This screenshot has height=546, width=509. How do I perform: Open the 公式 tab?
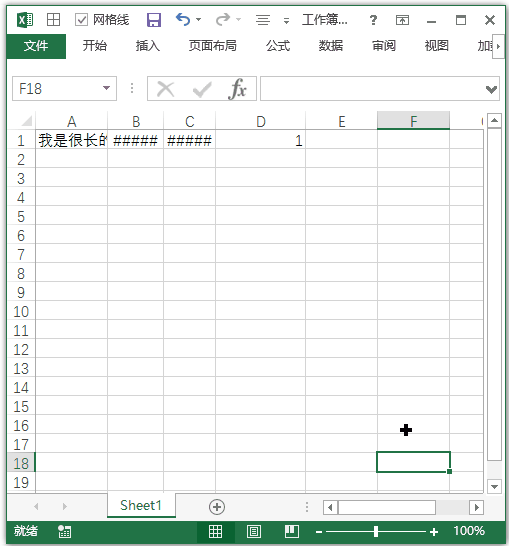pos(278,46)
